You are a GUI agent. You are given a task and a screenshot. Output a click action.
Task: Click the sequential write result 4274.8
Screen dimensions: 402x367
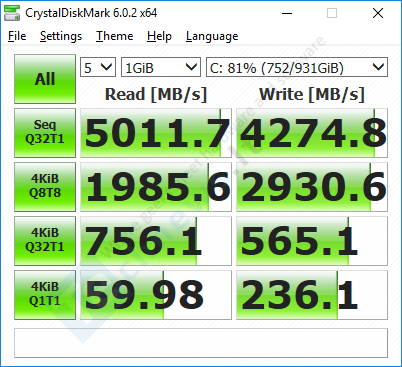coord(312,133)
